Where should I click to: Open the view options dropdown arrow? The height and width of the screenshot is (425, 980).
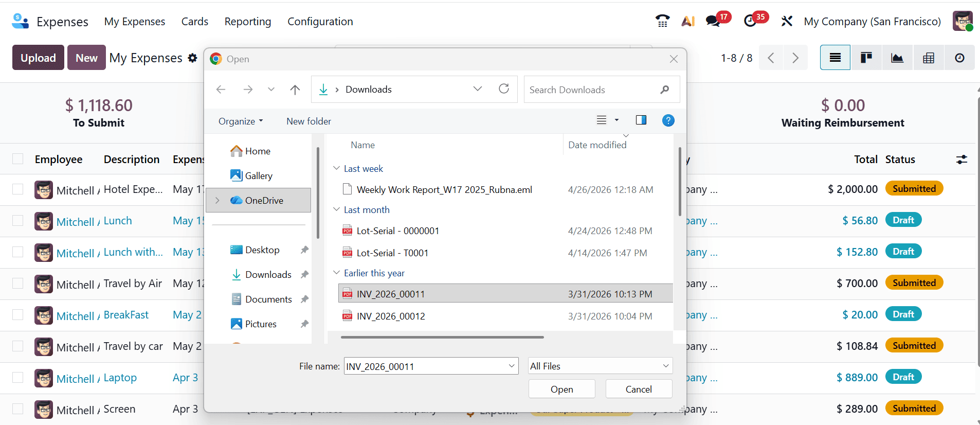[x=616, y=120]
